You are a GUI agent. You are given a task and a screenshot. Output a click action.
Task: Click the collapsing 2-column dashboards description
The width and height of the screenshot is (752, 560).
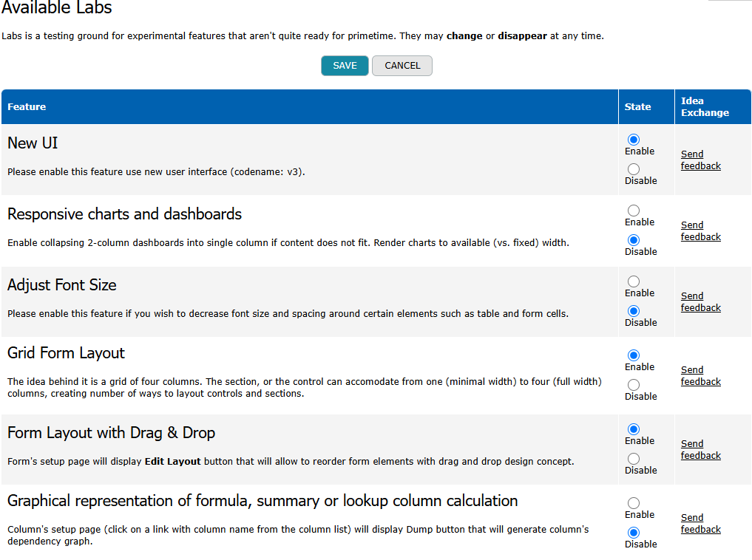click(288, 242)
